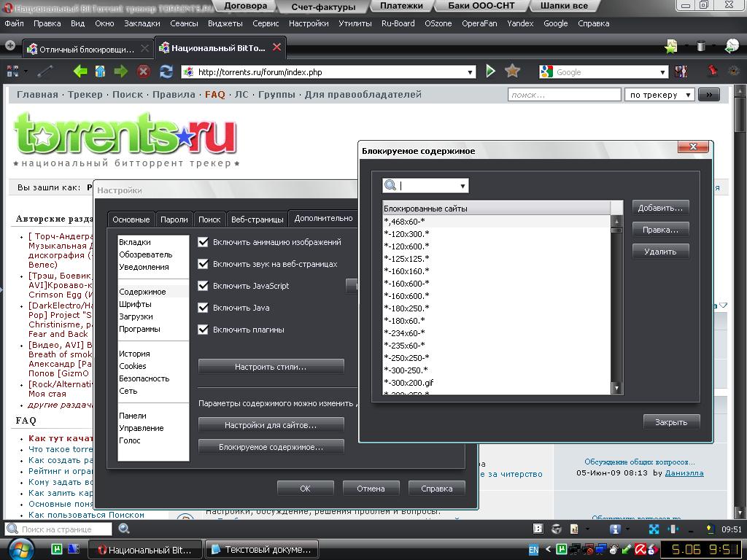Click the page vertical scrollbar thumb
Viewport: 747px width, 560px height.
coord(740,113)
